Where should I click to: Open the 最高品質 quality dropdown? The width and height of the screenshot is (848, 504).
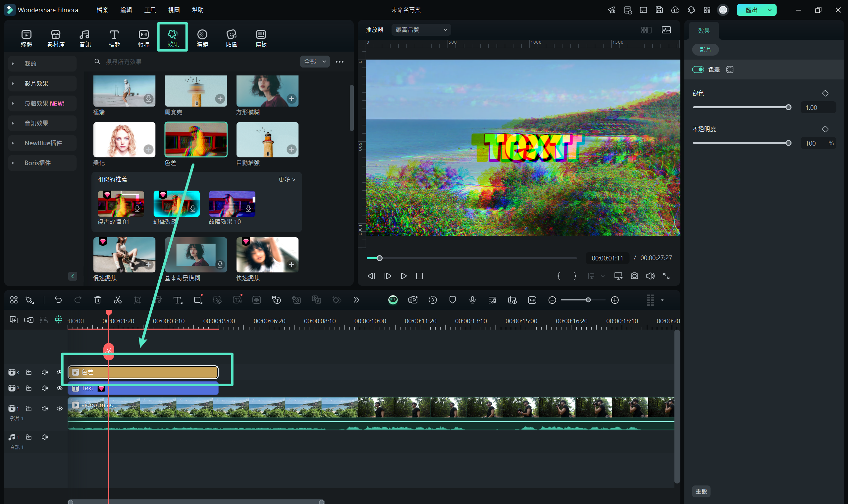coord(421,30)
